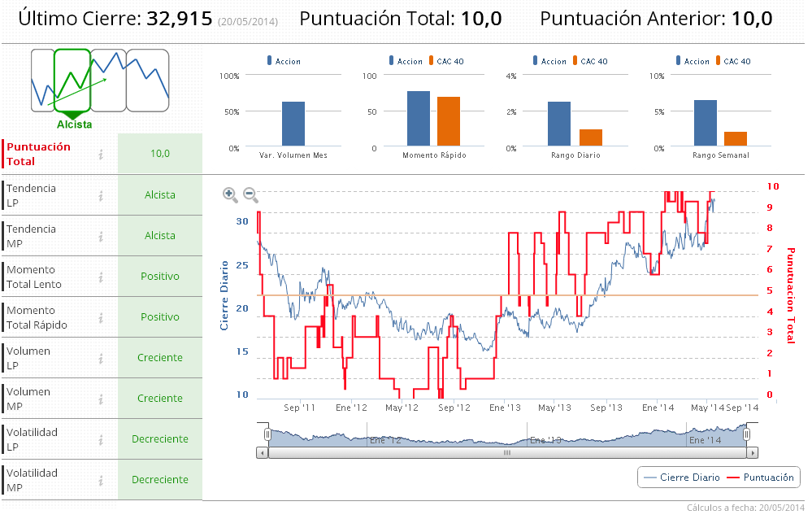Viewport: 812px width, 519px height.
Task: Click the Ene '14 main chart axis label
Action: [658, 408]
